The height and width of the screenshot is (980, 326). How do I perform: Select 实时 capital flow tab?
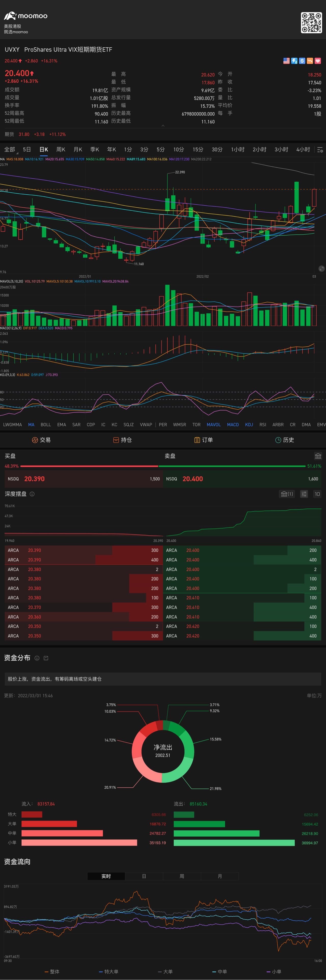point(106,876)
